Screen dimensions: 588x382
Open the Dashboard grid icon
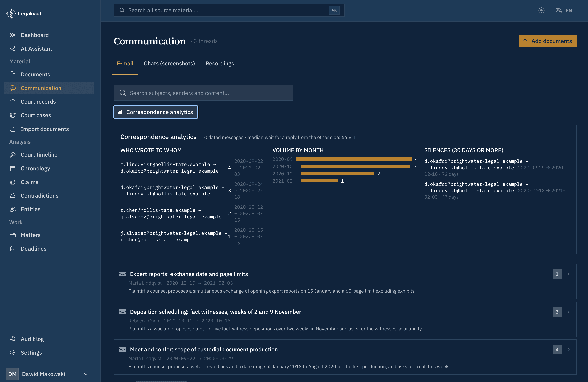tap(13, 35)
